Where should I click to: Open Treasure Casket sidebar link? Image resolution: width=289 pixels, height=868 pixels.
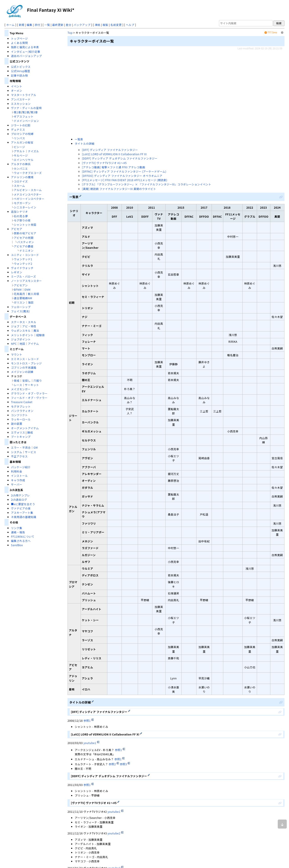coord(22,402)
